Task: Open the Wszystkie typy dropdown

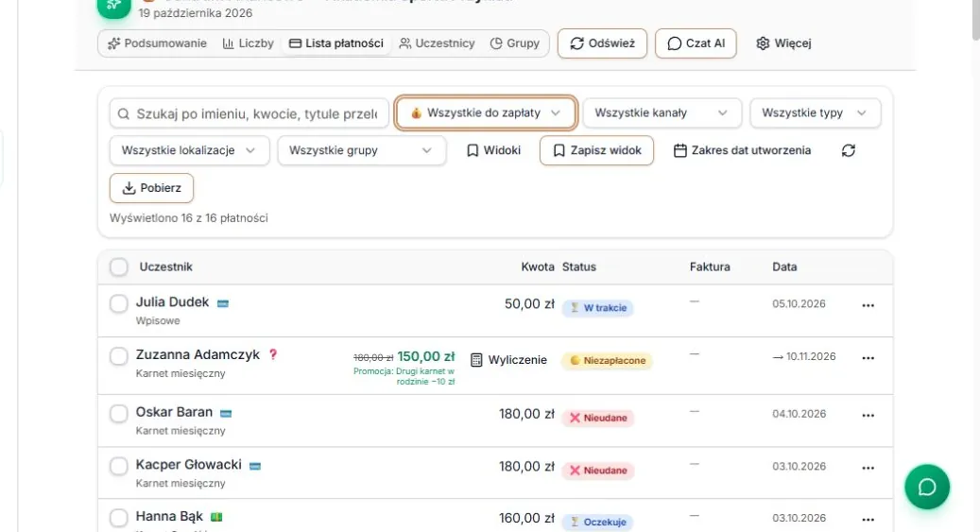Action: pos(815,112)
